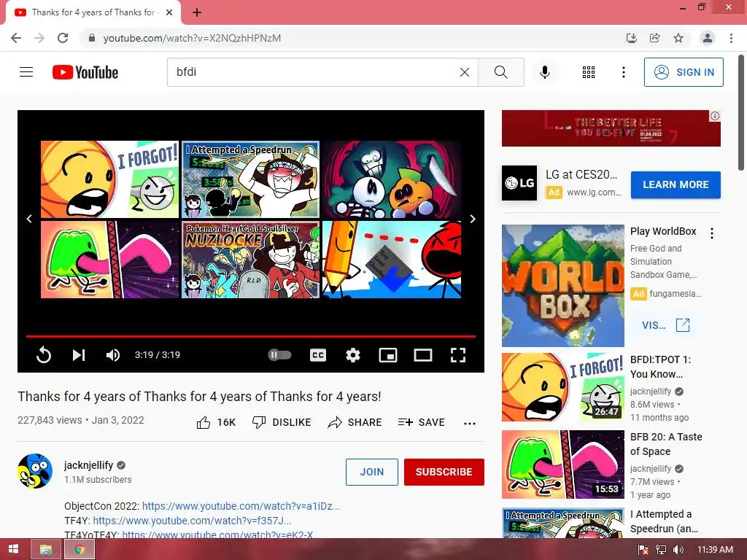
Task: Switch to theater mode
Action: point(423,355)
